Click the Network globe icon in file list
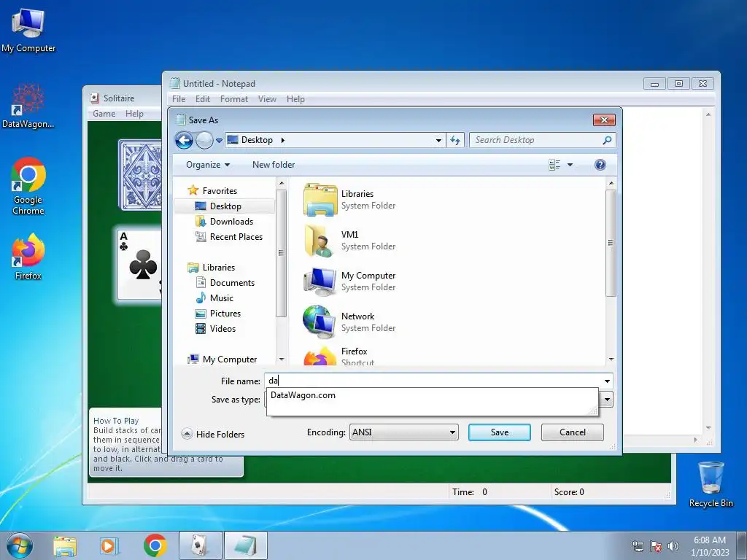Screen dimensions: 747x560 tap(320, 322)
